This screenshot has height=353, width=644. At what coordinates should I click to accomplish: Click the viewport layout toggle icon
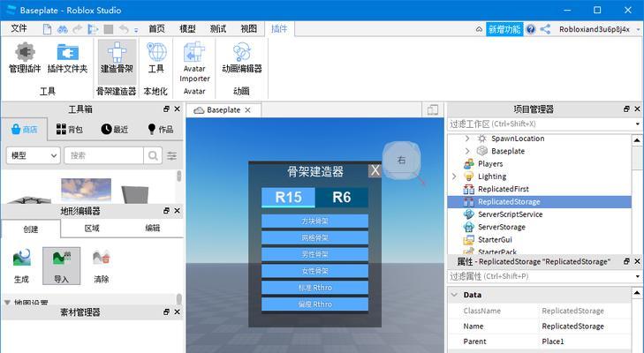click(433, 110)
